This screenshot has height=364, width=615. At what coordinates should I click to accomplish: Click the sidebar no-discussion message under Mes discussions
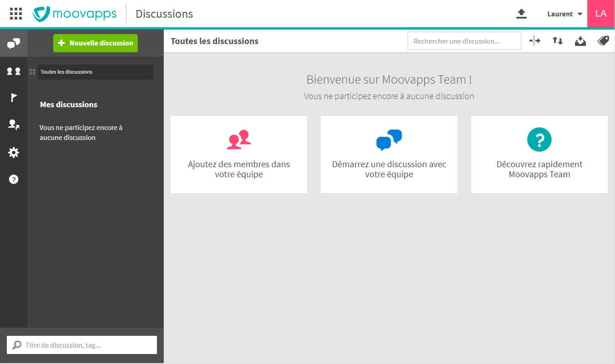click(81, 133)
